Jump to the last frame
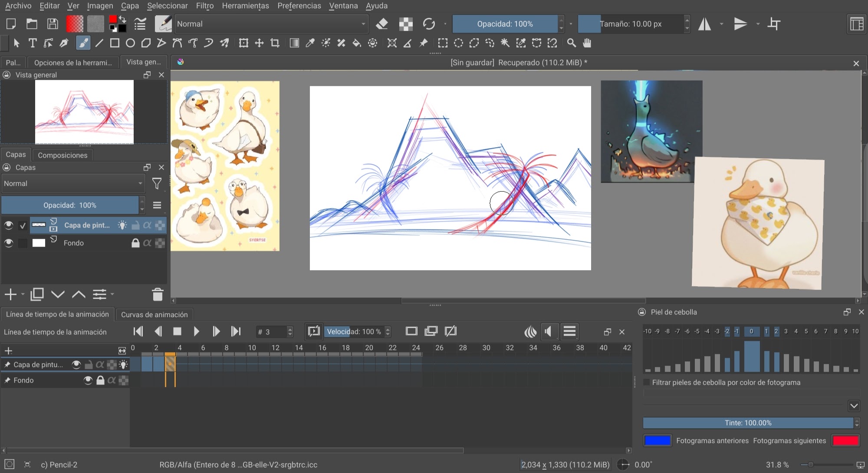The height and width of the screenshot is (473, 868). pos(236,332)
